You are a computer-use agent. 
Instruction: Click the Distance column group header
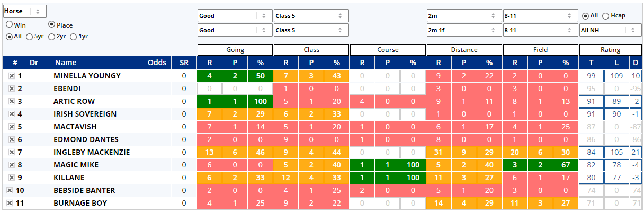tap(464, 50)
